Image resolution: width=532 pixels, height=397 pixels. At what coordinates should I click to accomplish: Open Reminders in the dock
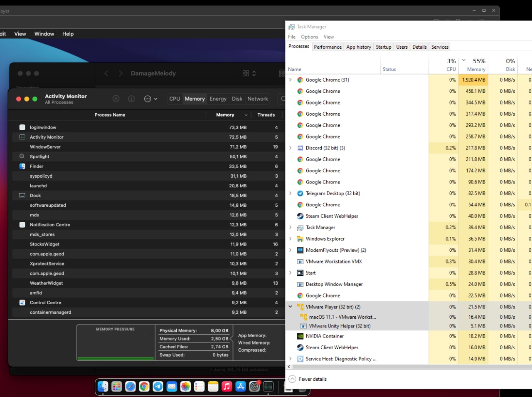199,387
